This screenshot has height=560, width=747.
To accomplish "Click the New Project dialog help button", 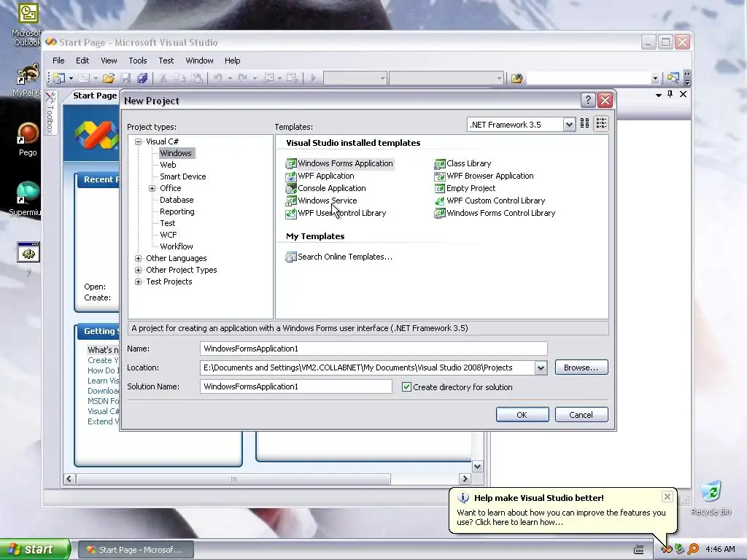I will pyautogui.click(x=588, y=100).
